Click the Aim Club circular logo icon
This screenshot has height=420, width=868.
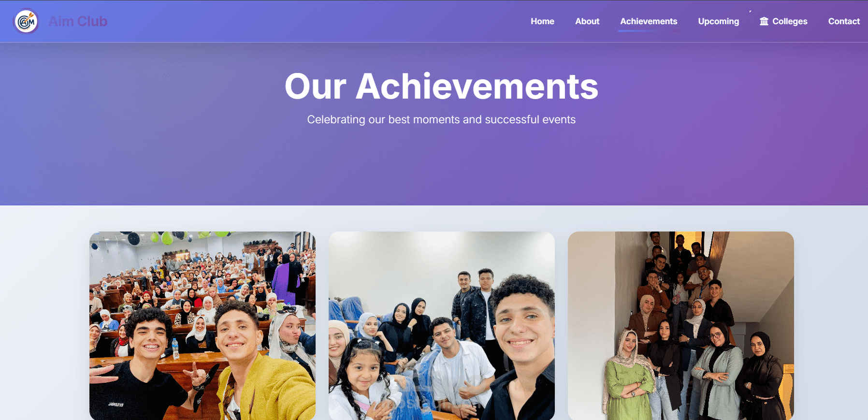[x=26, y=21]
